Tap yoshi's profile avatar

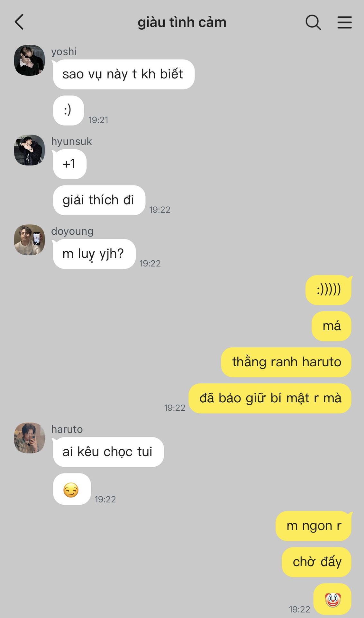click(29, 60)
